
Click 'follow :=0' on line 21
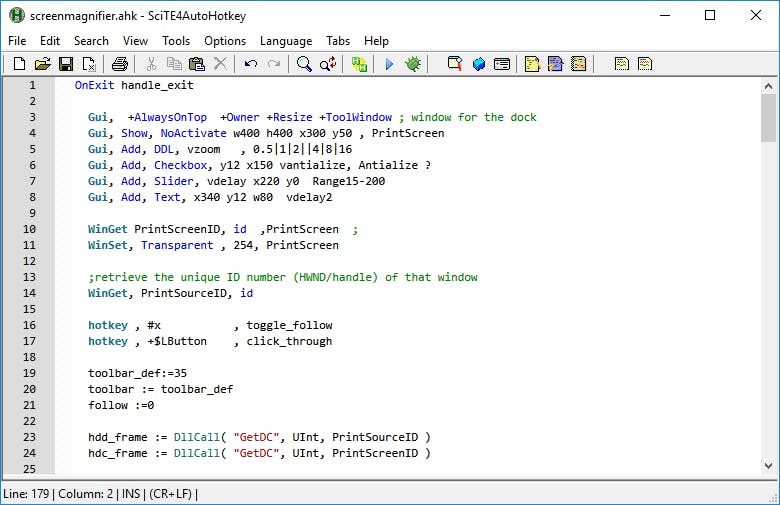click(x=121, y=405)
